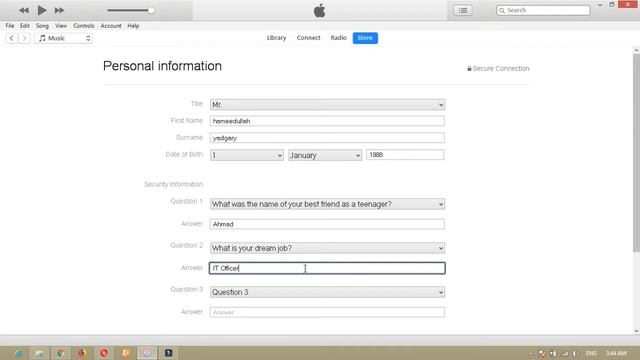The height and width of the screenshot is (360, 640).
Task: Click the Search field in iTunes
Action: pos(543,10)
